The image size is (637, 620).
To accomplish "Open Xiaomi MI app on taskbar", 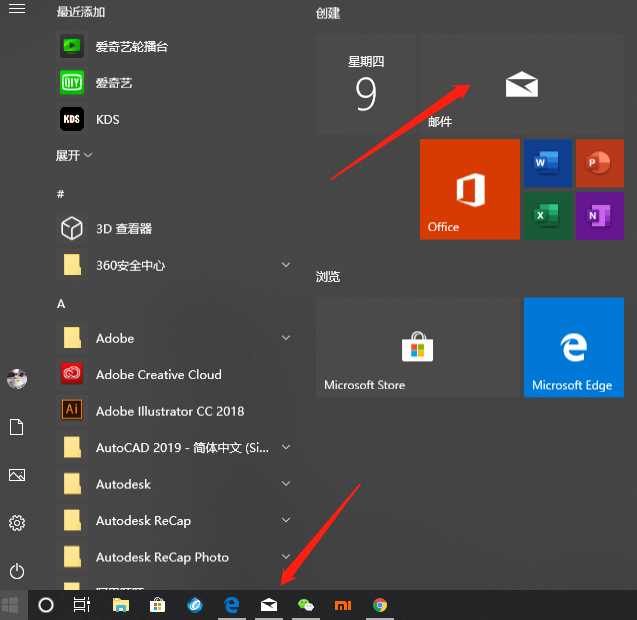I will 343,605.
